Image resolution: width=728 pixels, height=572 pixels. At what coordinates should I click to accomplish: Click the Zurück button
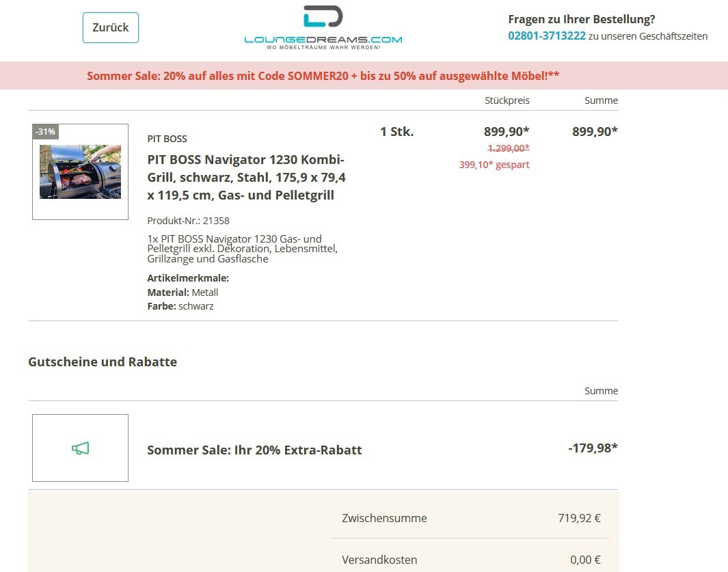click(111, 28)
